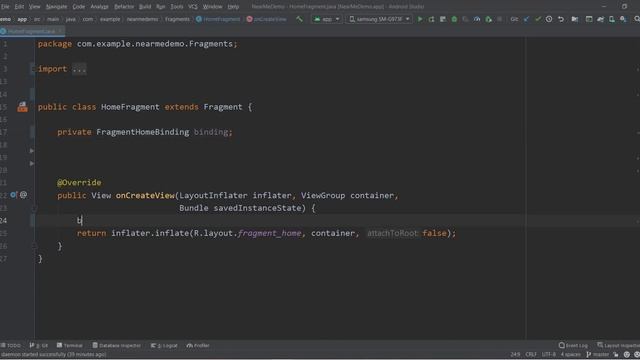The height and width of the screenshot is (360, 640).
Task: Change the CRLF line separator setting
Action: [531, 354]
